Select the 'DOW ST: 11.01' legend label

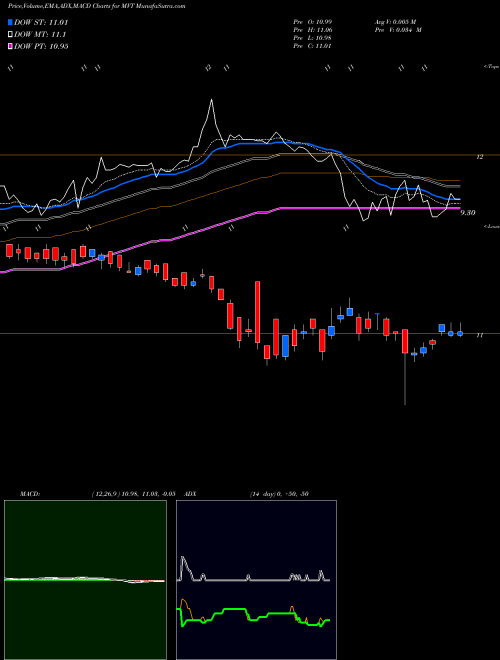click(x=41, y=22)
